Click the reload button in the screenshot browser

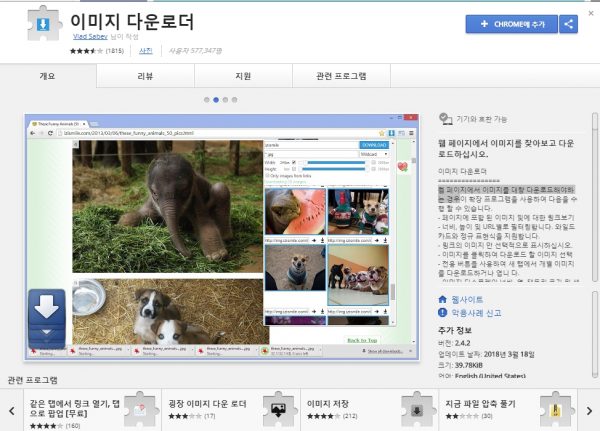pos(50,133)
